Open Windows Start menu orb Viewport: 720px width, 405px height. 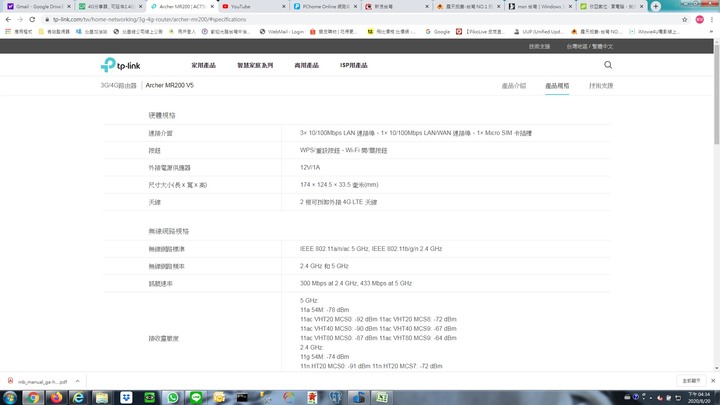pos(10,397)
